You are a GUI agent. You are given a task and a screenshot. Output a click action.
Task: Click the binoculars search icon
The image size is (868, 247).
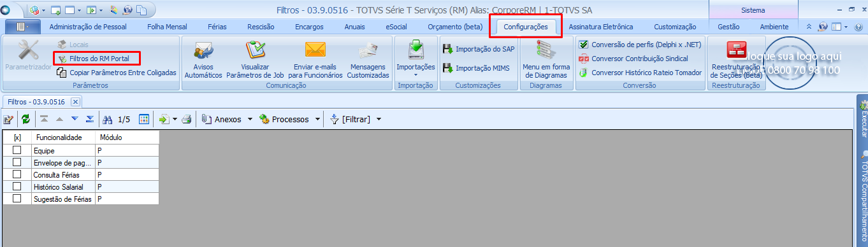108,119
